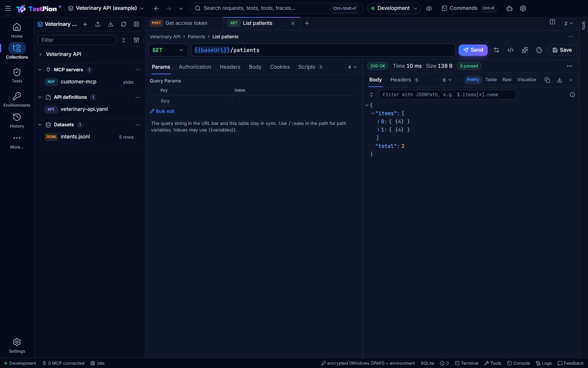Send the request
This screenshot has height=368, width=588.
click(473, 50)
